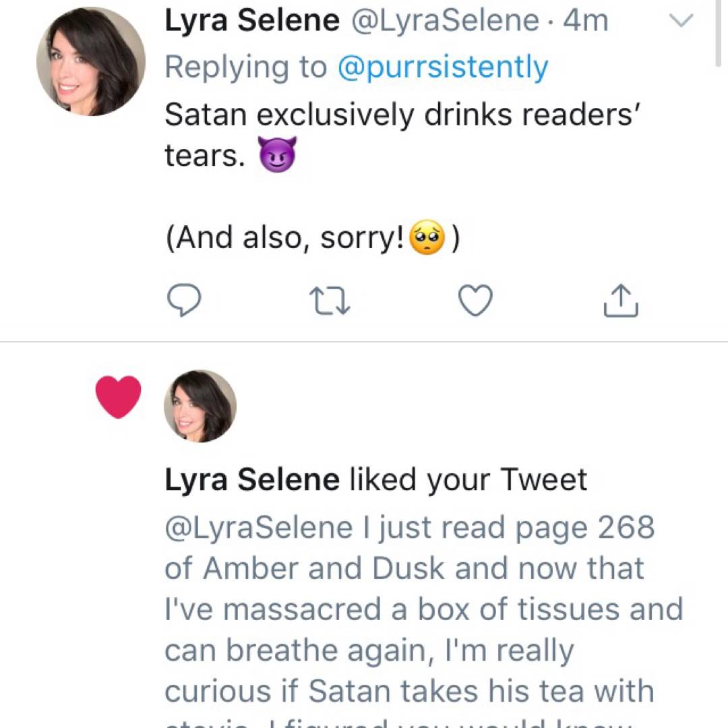Click the "liked your Tweet" notification text
This screenshot has height=728, width=728.
pos(468,480)
